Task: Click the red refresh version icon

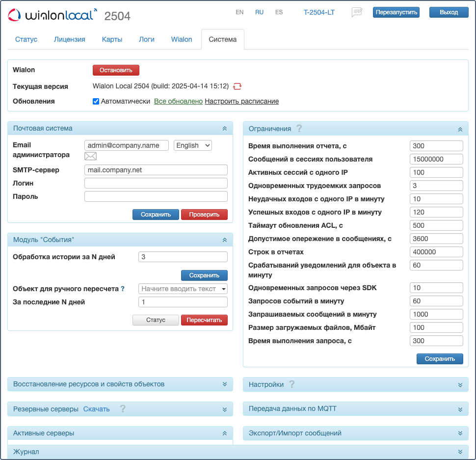Action: point(237,86)
